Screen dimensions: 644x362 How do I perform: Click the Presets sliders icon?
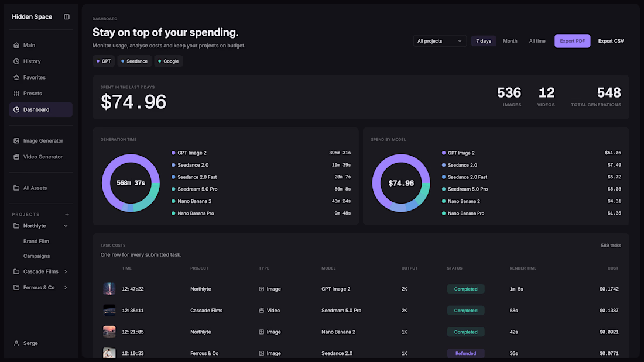coord(16,94)
